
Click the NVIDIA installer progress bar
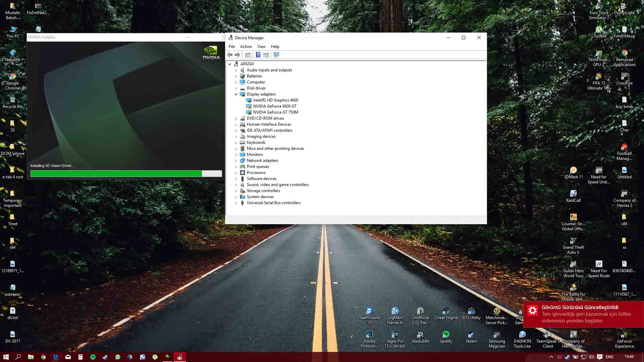[126, 174]
